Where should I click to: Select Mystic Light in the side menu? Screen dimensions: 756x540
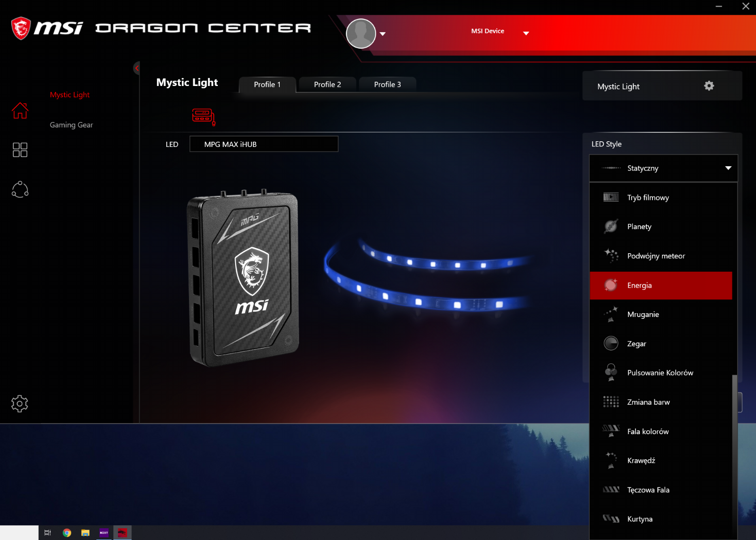(70, 95)
